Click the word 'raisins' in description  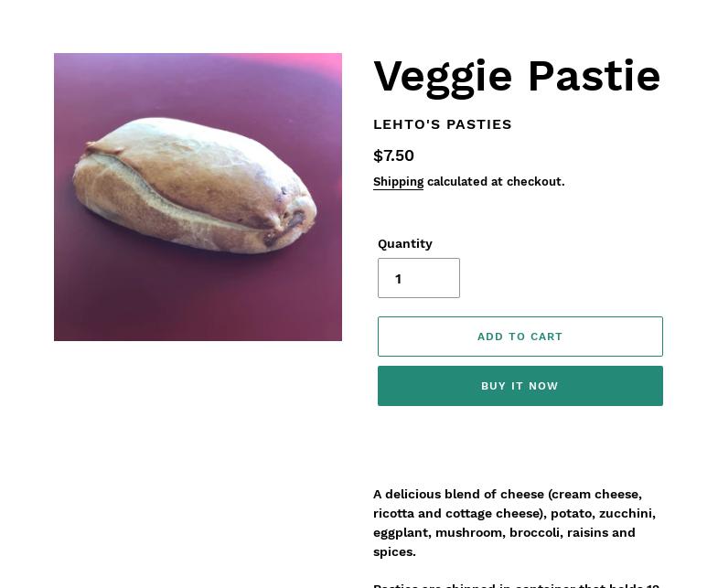pyautogui.click(x=587, y=532)
